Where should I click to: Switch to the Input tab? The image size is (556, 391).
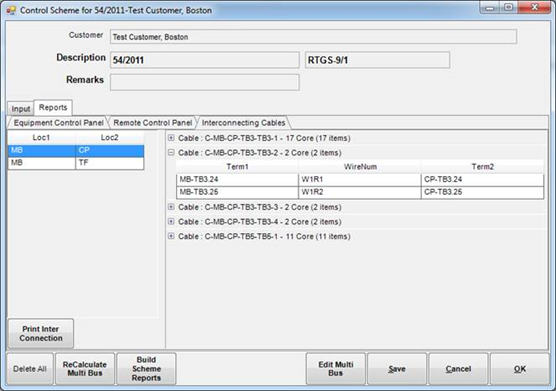tap(21, 108)
